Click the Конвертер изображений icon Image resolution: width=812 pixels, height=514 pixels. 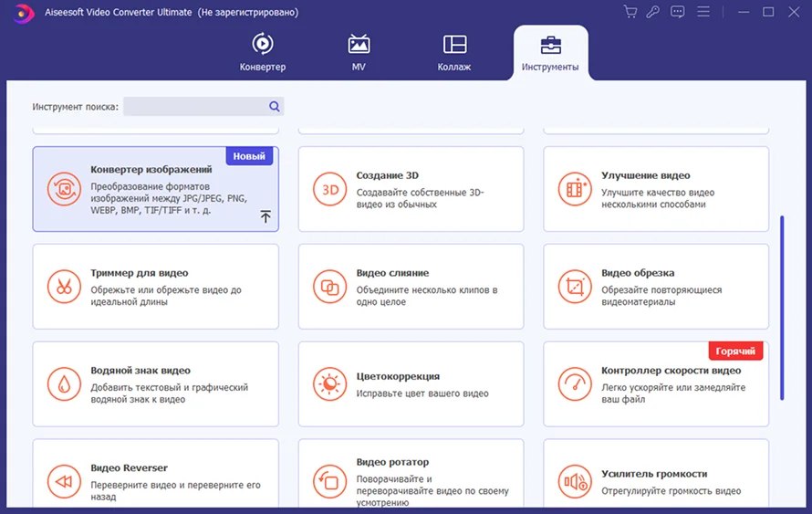click(x=64, y=189)
